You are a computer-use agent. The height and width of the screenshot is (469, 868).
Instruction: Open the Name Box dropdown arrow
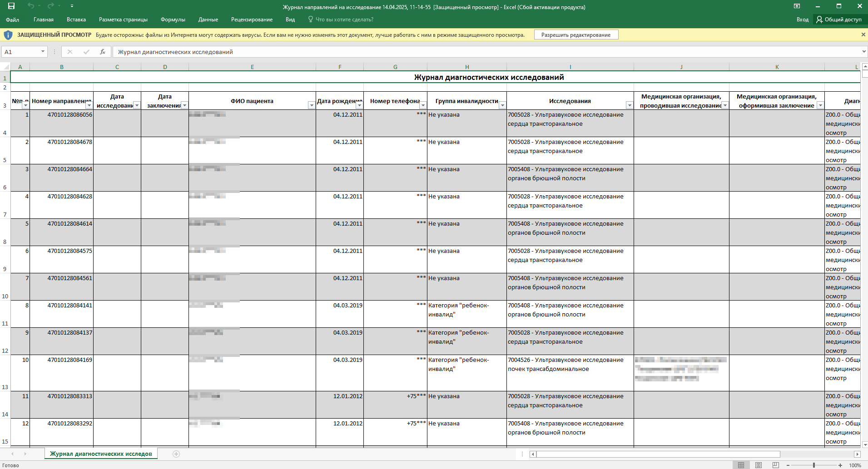[43, 52]
